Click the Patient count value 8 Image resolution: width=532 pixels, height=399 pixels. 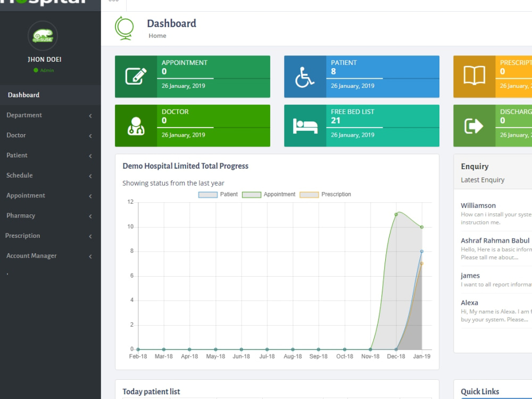[333, 71]
